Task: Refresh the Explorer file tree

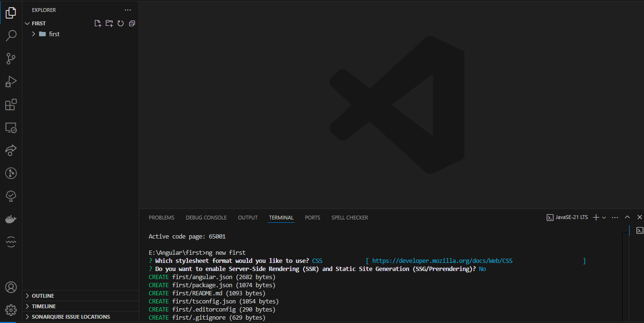Action: point(121,23)
